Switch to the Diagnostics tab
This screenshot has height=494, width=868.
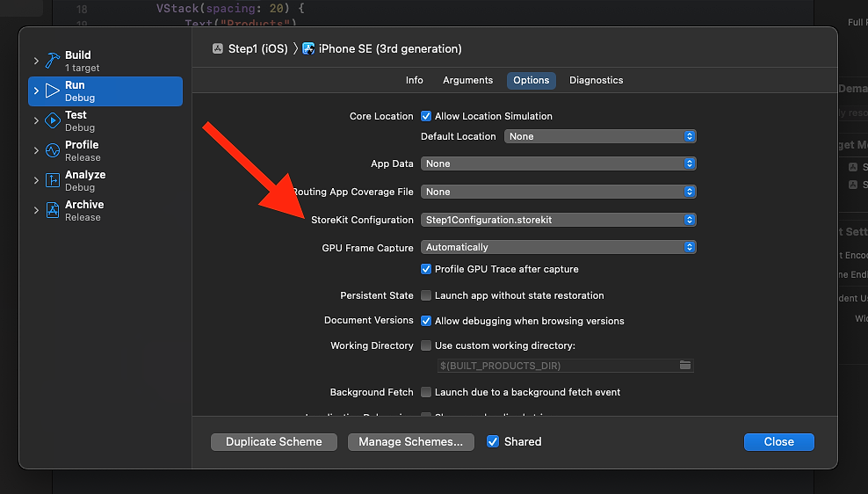[597, 80]
